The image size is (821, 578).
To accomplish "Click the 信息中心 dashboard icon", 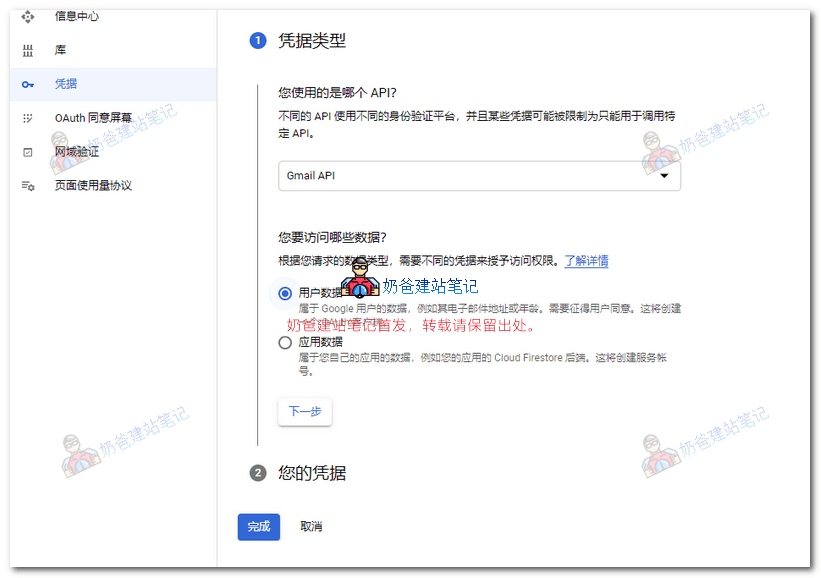I will 26,16.
